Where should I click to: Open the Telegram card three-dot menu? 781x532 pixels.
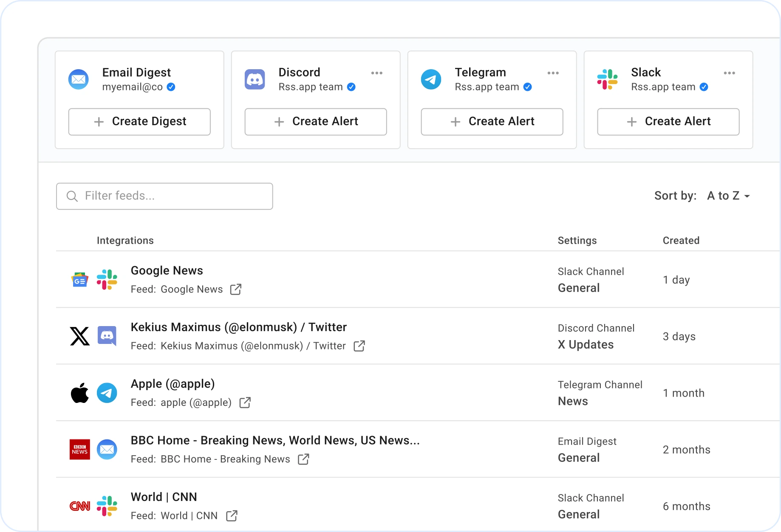[553, 73]
